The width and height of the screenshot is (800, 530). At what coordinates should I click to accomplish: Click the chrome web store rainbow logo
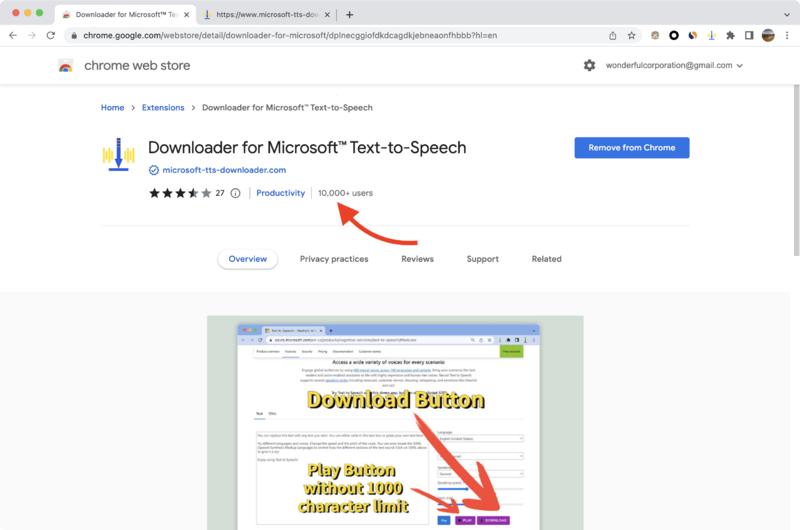pyautogui.click(x=66, y=66)
